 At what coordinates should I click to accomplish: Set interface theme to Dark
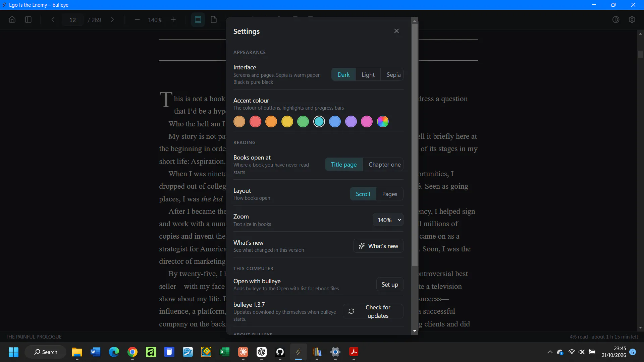point(343,75)
